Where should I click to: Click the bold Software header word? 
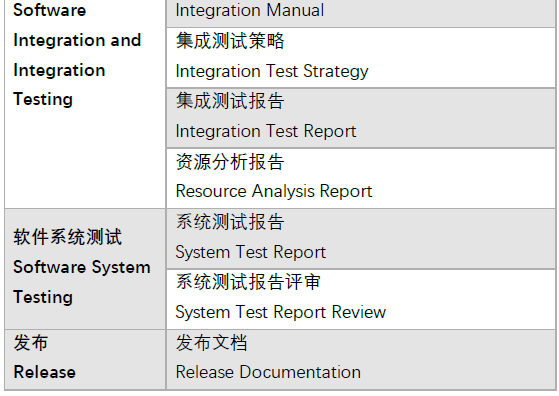(x=50, y=10)
